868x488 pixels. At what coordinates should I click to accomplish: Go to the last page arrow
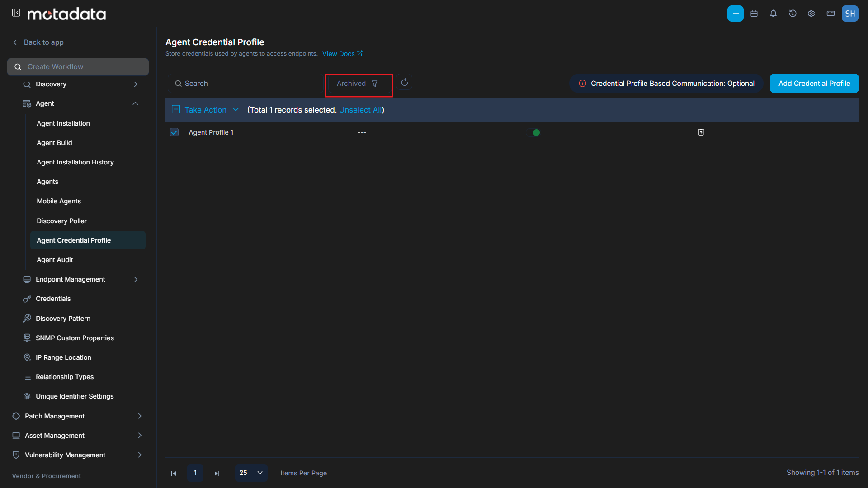[217, 473]
